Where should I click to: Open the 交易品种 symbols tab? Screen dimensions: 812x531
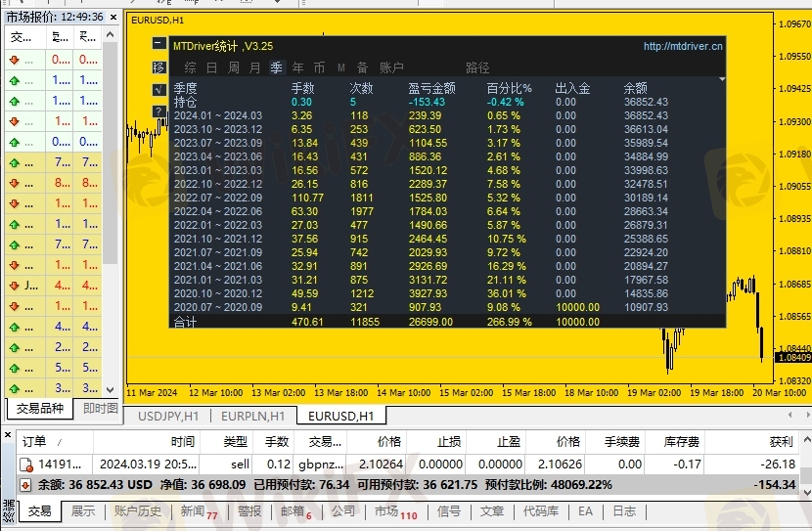[x=40, y=409]
